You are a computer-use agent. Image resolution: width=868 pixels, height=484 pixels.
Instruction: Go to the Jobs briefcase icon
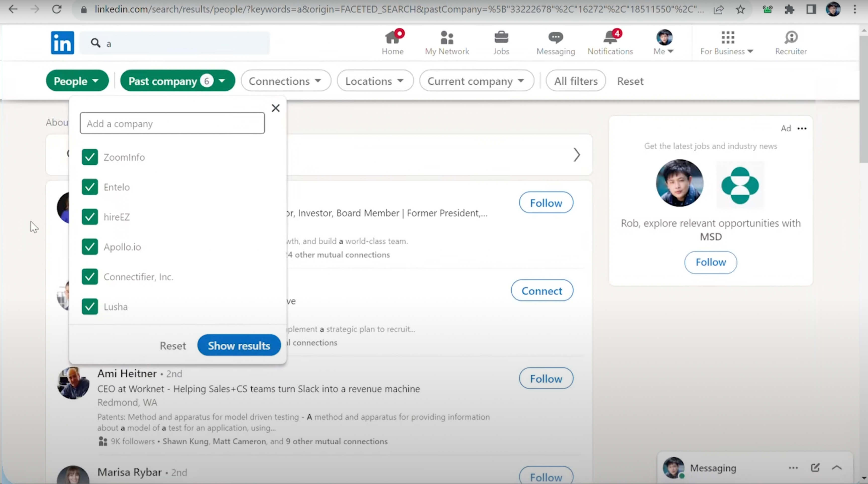[x=501, y=38]
